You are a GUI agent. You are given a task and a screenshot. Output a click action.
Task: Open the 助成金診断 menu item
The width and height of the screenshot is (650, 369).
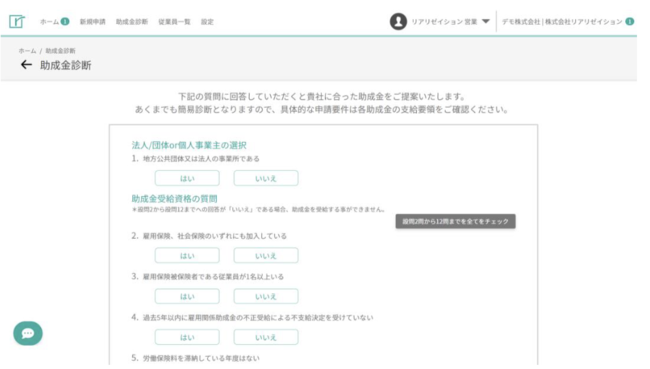click(x=132, y=22)
